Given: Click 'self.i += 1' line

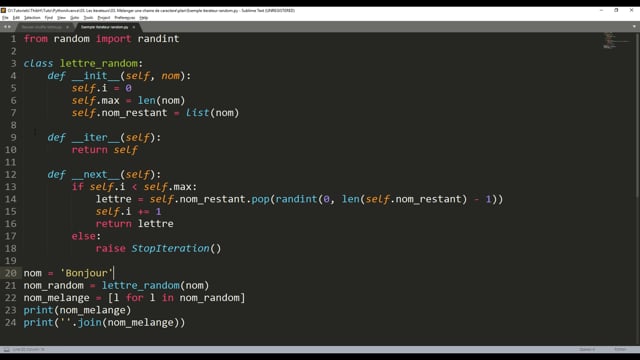Looking at the screenshot, I should coord(128,211).
